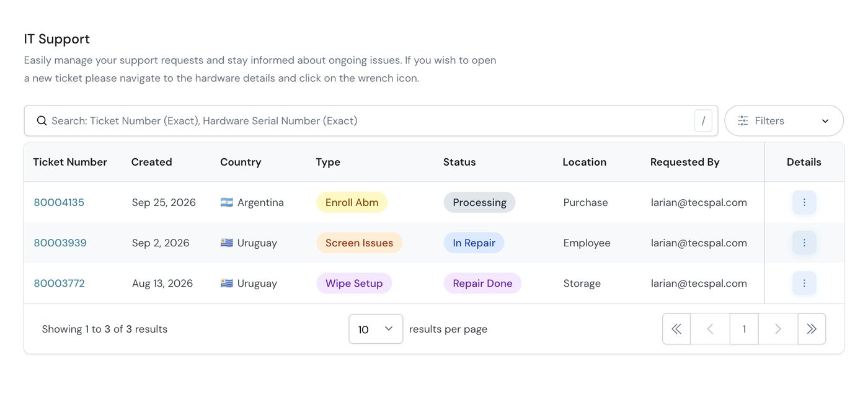Click the magnifier search icon

click(x=42, y=120)
